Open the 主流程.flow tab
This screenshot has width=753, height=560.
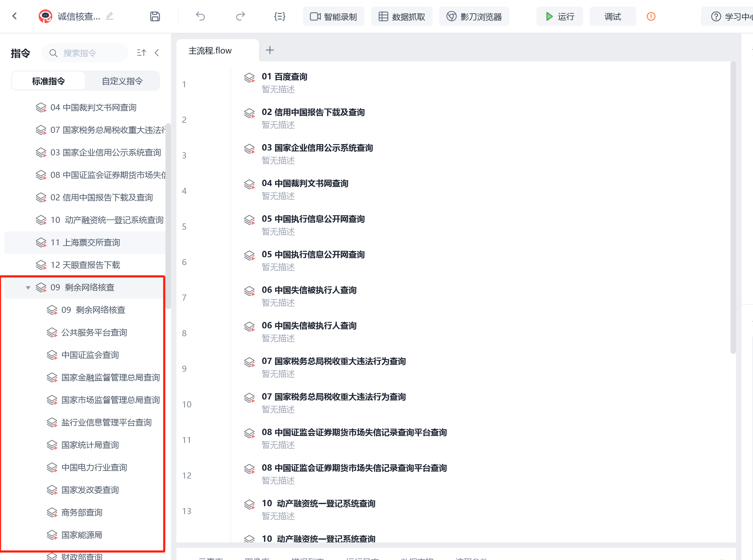point(210,51)
